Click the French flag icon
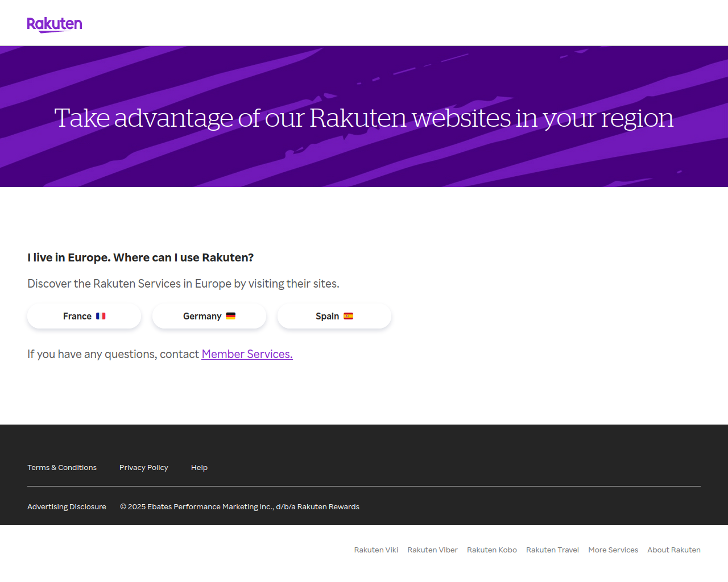 101,316
